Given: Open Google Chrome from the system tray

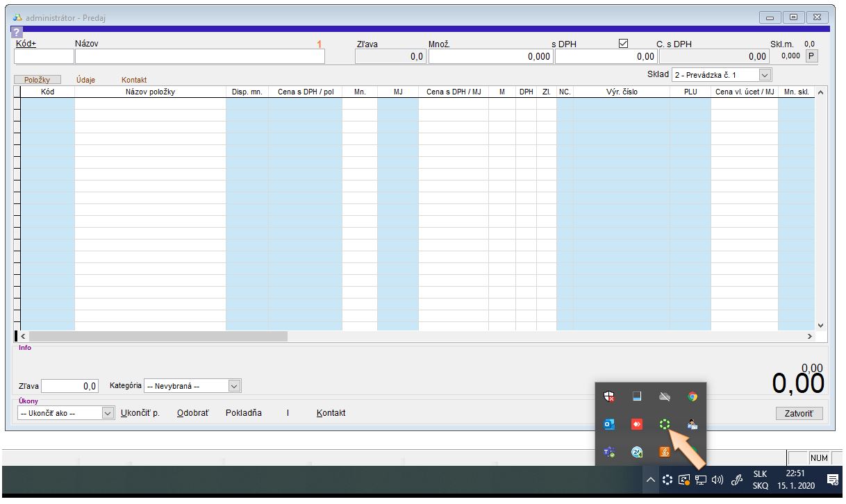Looking at the screenshot, I should point(692,397).
